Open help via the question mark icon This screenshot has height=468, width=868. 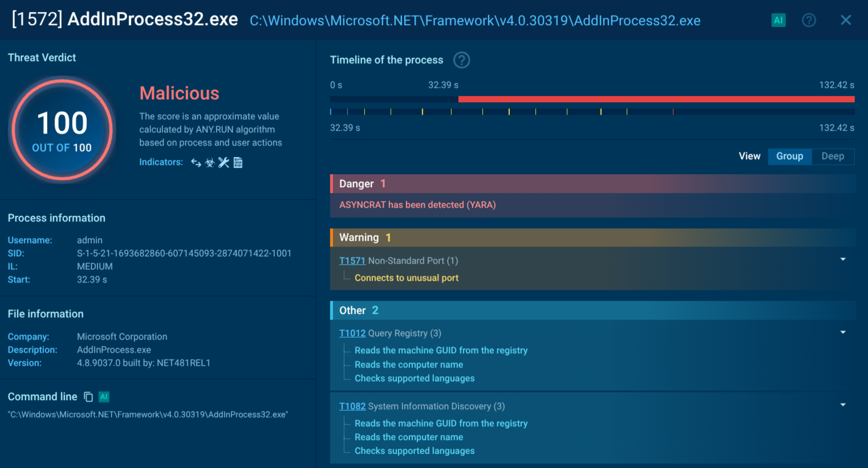[x=809, y=20]
